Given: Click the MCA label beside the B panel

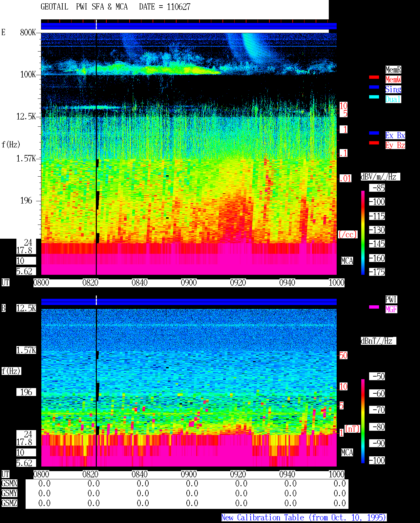Looking at the screenshot, I should (x=347, y=452).
